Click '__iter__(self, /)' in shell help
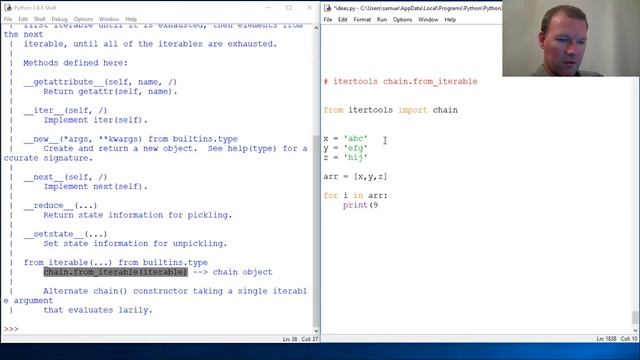This screenshot has width=640, height=360. [65, 110]
